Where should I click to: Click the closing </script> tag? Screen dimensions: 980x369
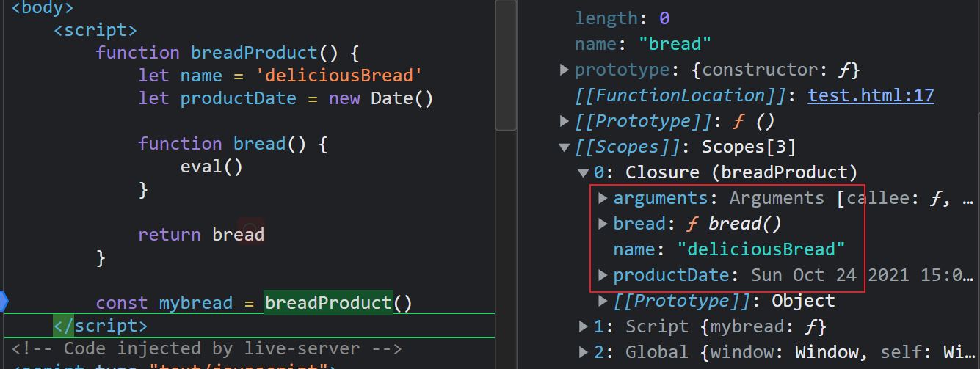coord(101,326)
